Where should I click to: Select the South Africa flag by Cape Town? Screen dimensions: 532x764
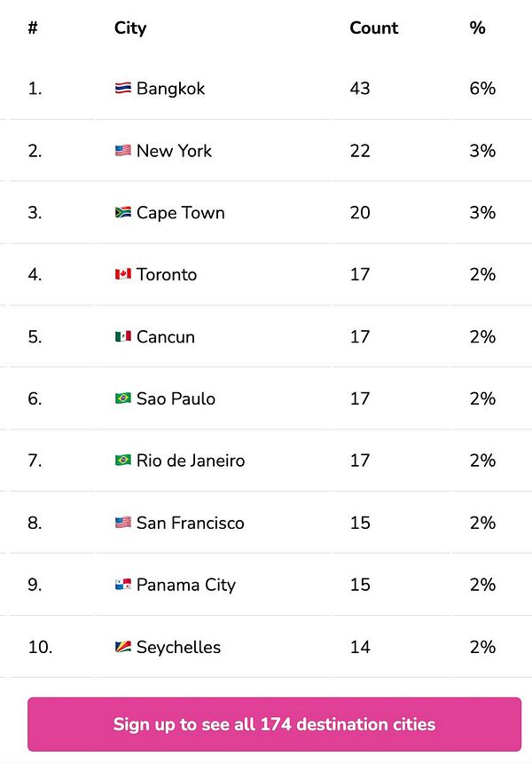coord(122,212)
